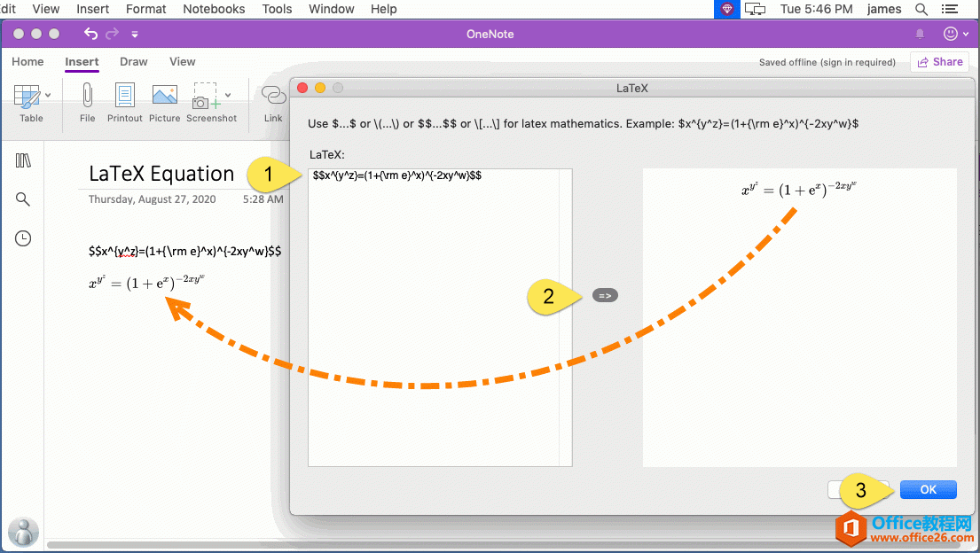Insert a Picture
Image resolution: width=980 pixels, height=553 pixels.
[x=164, y=103]
